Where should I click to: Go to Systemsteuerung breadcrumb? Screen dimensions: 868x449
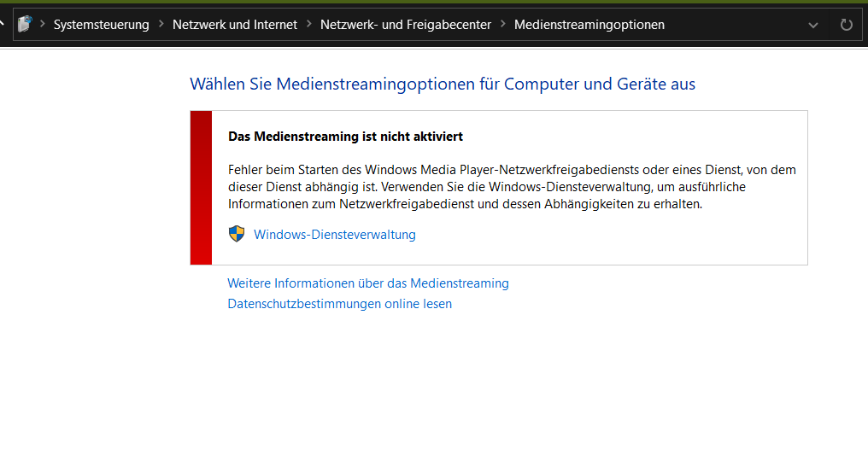click(102, 25)
